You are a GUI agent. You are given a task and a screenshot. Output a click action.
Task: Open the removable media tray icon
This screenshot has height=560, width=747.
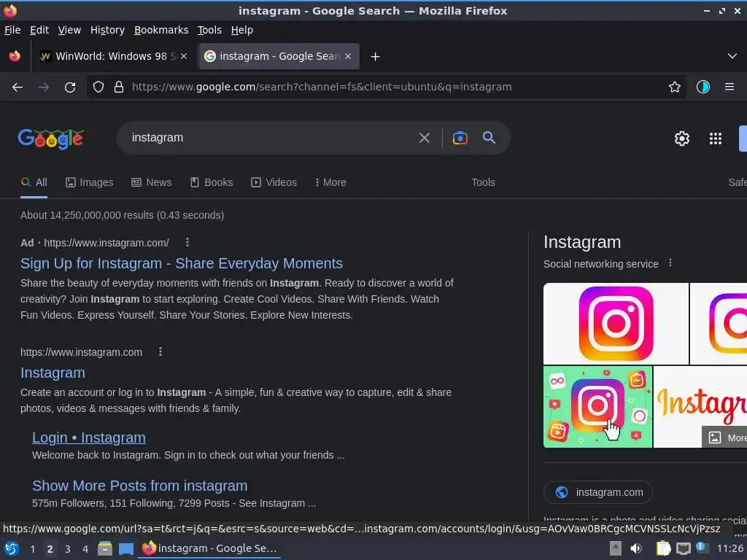(616, 548)
